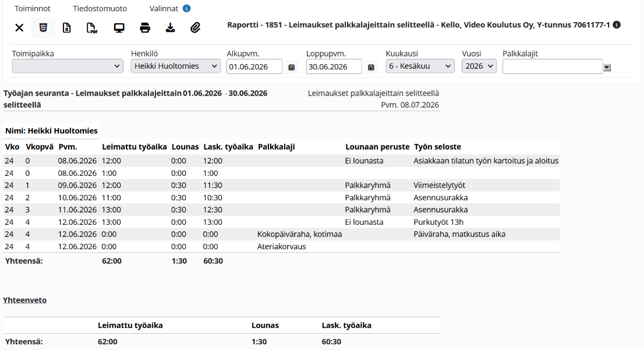
Task: Click 'Purkutyöt 13h' work description
Action: tap(438, 222)
